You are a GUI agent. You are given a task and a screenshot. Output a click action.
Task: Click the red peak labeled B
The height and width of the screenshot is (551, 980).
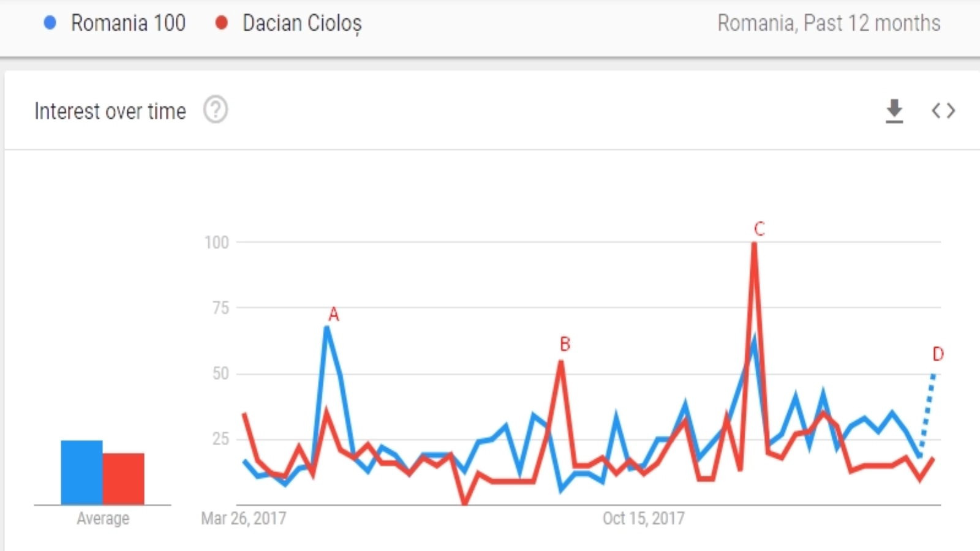tap(560, 362)
